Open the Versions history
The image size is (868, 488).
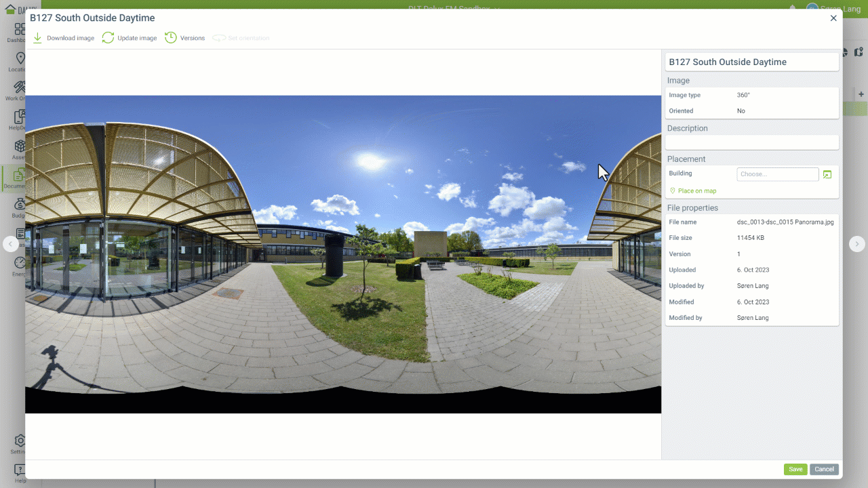[x=171, y=38]
